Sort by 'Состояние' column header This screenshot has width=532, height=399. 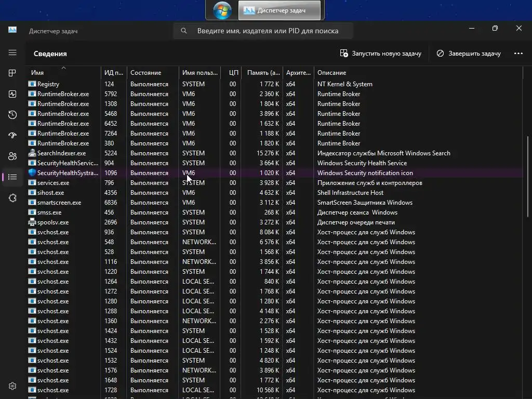[x=153, y=73]
